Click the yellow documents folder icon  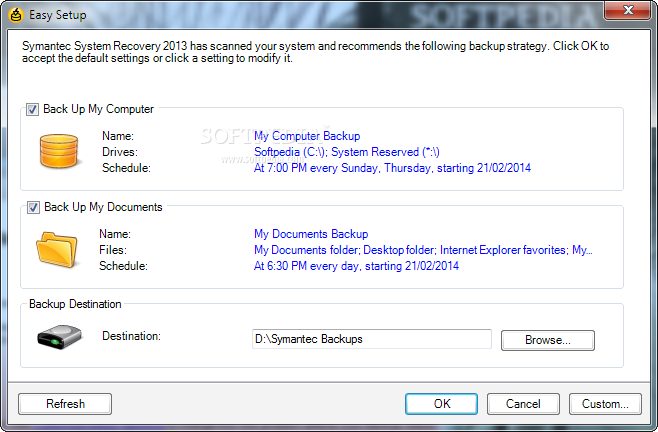57,249
